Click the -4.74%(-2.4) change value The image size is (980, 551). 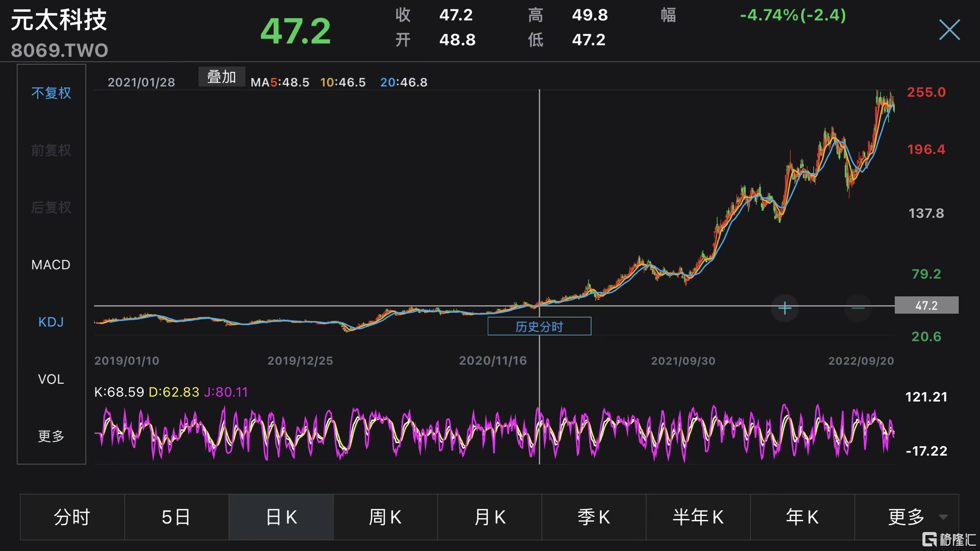pyautogui.click(x=793, y=15)
